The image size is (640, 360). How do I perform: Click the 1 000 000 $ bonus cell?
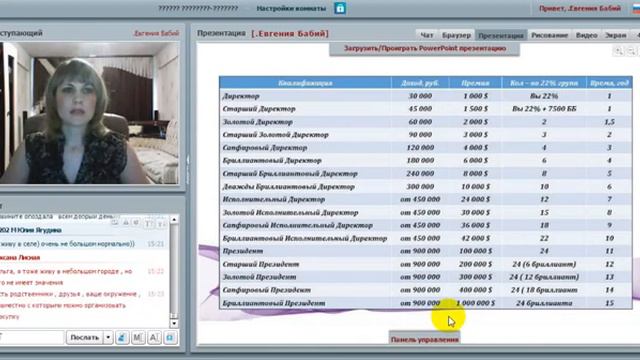coord(475,303)
